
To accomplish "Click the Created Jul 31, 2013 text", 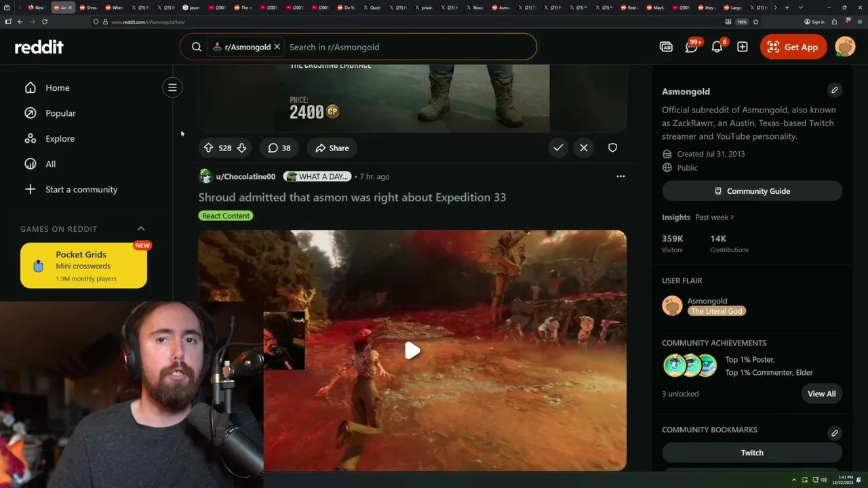I will (711, 154).
